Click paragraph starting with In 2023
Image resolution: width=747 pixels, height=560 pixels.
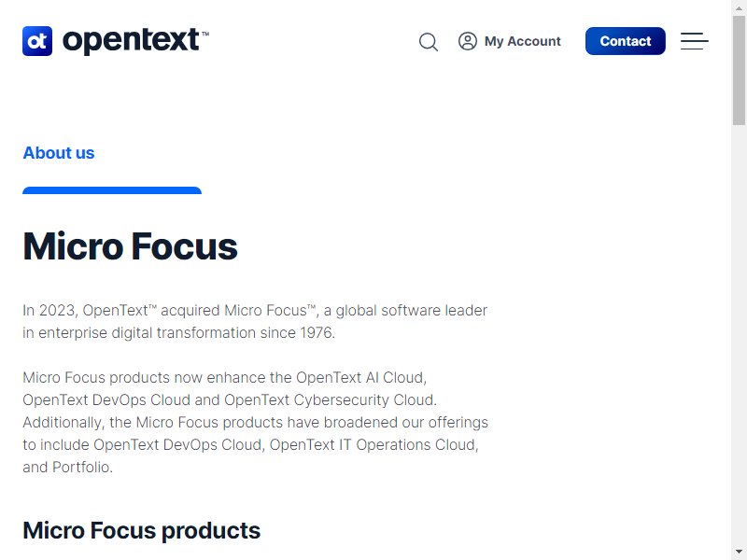point(255,321)
